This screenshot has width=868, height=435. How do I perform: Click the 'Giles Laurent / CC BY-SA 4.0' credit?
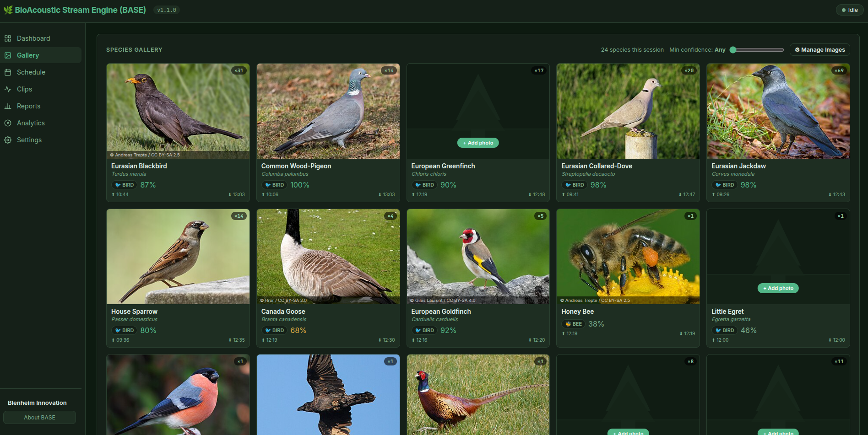443,301
